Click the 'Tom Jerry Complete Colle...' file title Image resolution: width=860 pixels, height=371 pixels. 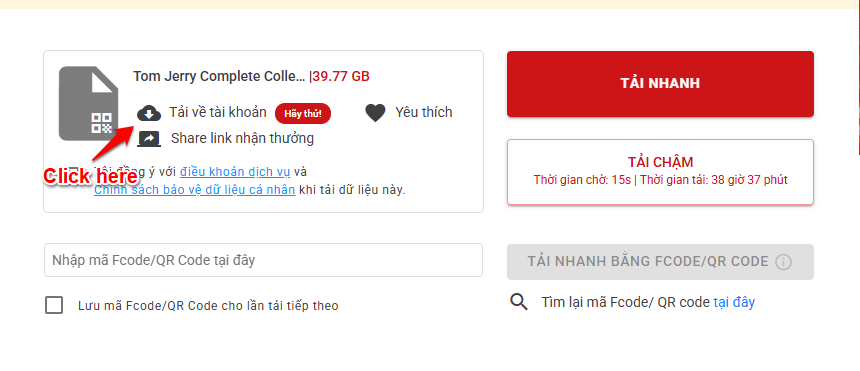coord(219,76)
